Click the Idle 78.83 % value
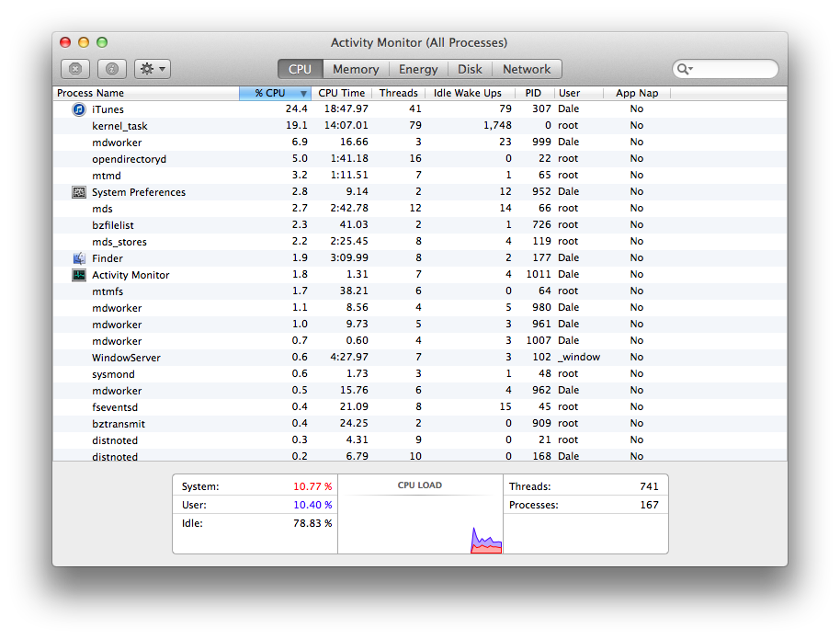The width and height of the screenshot is (840, 639). coord(312,523)
